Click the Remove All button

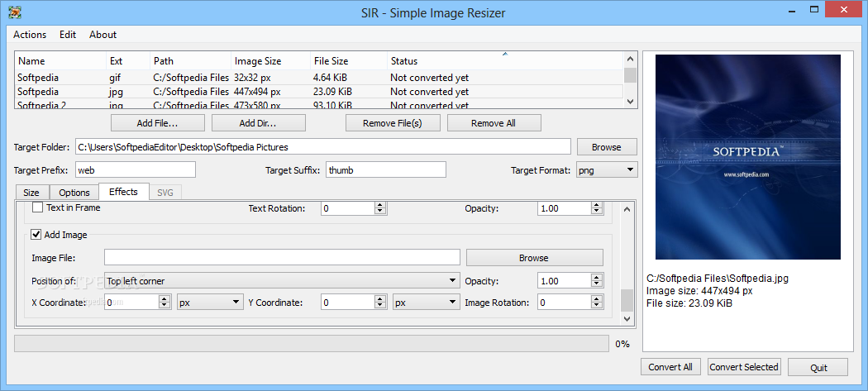(494, 123)
